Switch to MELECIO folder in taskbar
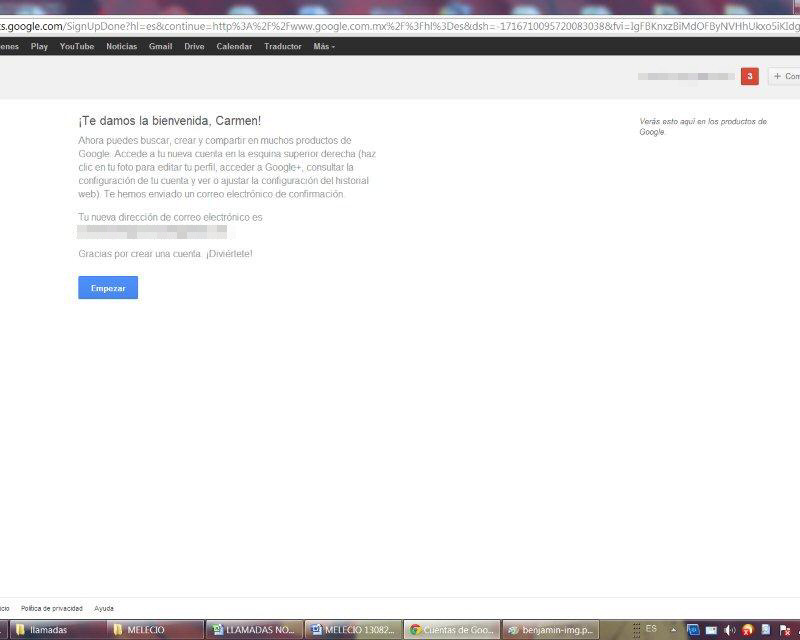 (155, 630)
